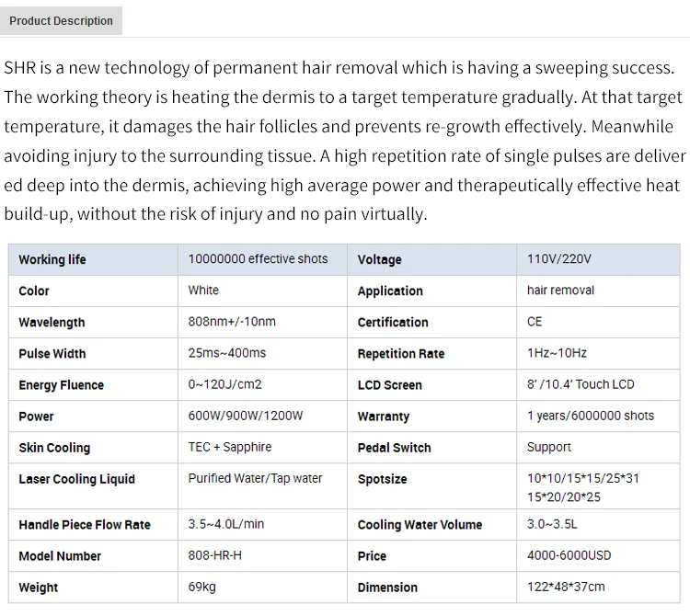Select the Purified Water/Tap water value
Viewport: 690px width, 616px height.
tap(255, 478)
